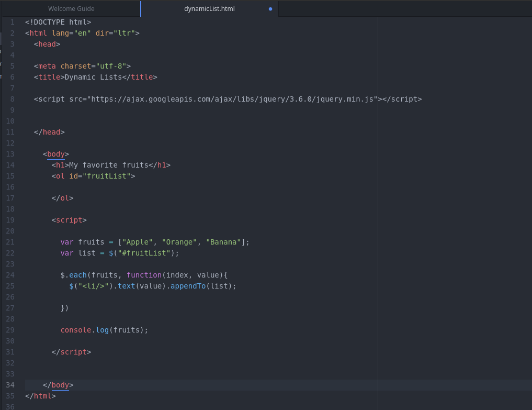Click the "index" parameter
Image resolution: width=532 pixels, height=410 pixels.
pyautogui.click(x=177, y=275)
